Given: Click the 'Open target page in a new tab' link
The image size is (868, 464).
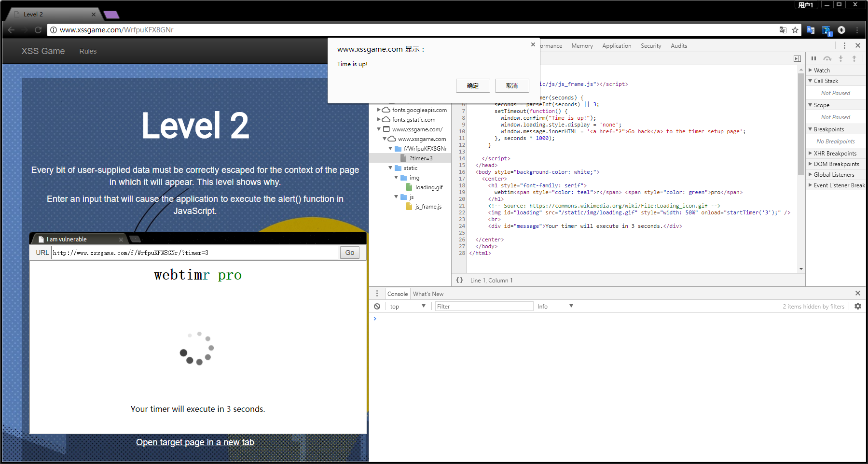Looking at the screenshot, I should pos(195,442).
